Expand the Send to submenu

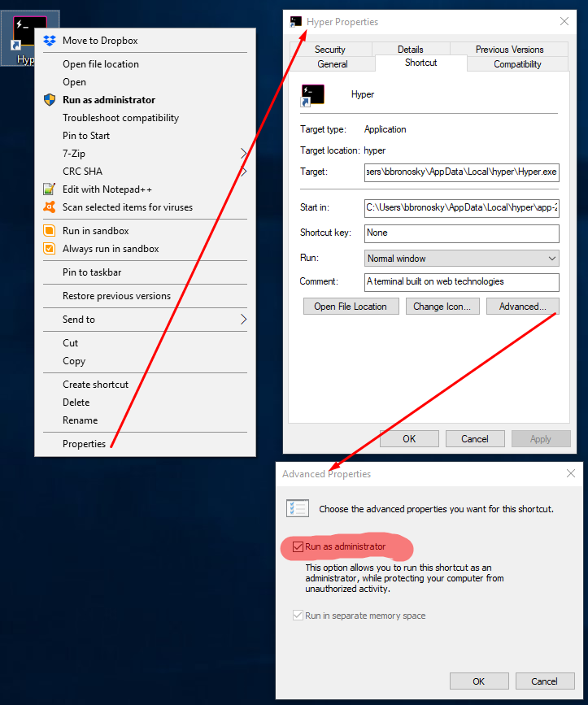pos(243,320)
